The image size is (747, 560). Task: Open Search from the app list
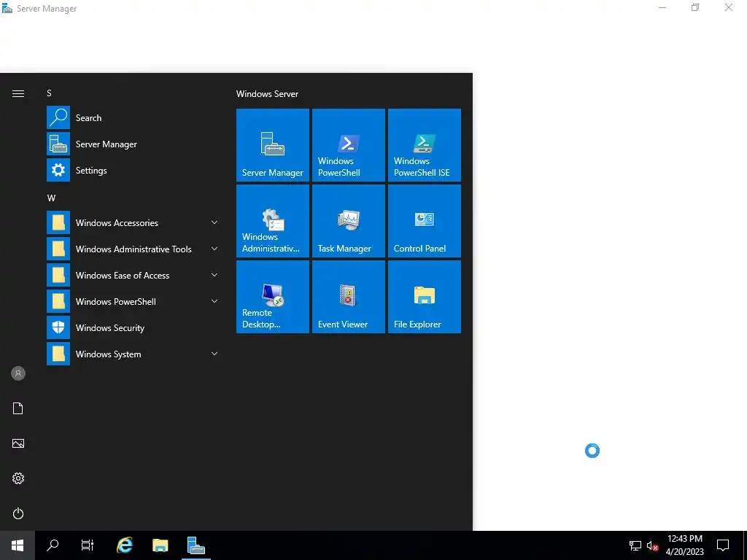point(133,117)
